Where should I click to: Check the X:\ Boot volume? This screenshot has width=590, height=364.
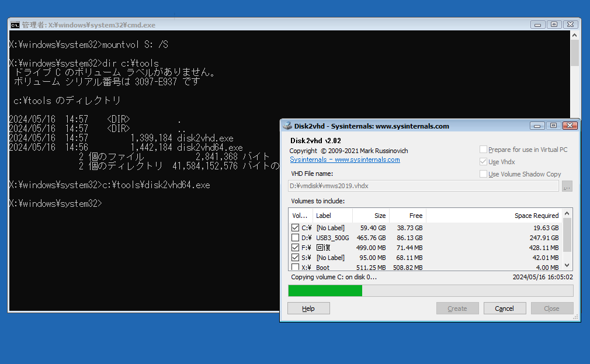[x=295, y=267]
